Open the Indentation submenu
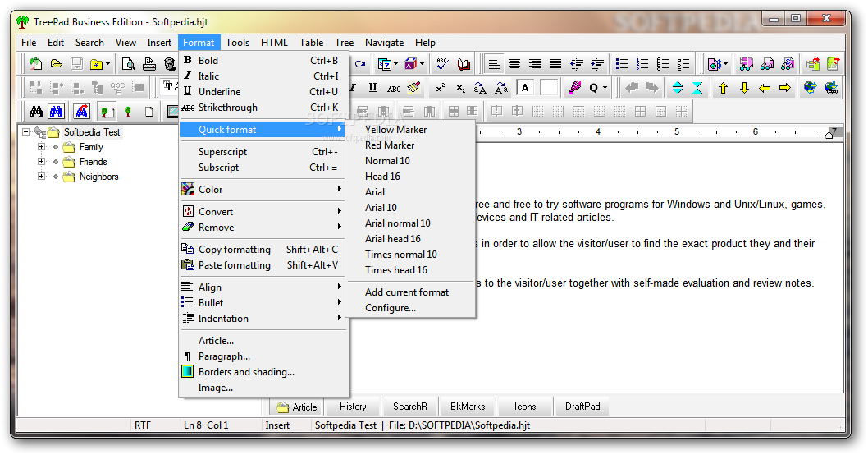Screen dimensions: 868x455 [264, 319]
